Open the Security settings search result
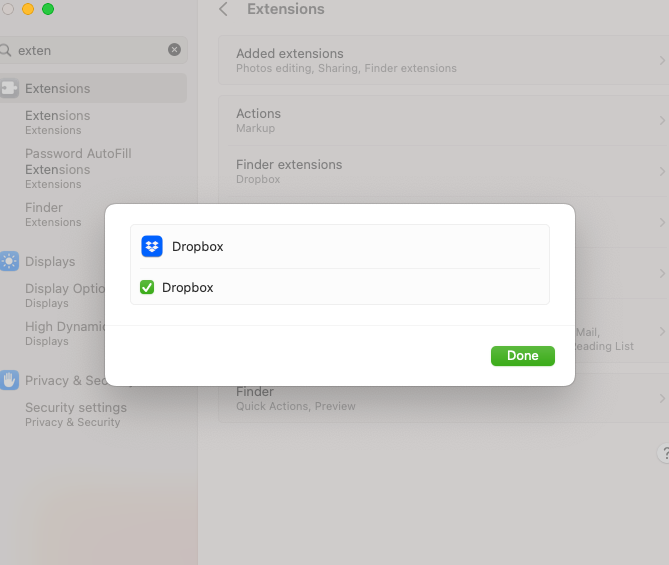The width and height of the screenshot is (669, 565). pyautogui.click(x=76, y=414)
